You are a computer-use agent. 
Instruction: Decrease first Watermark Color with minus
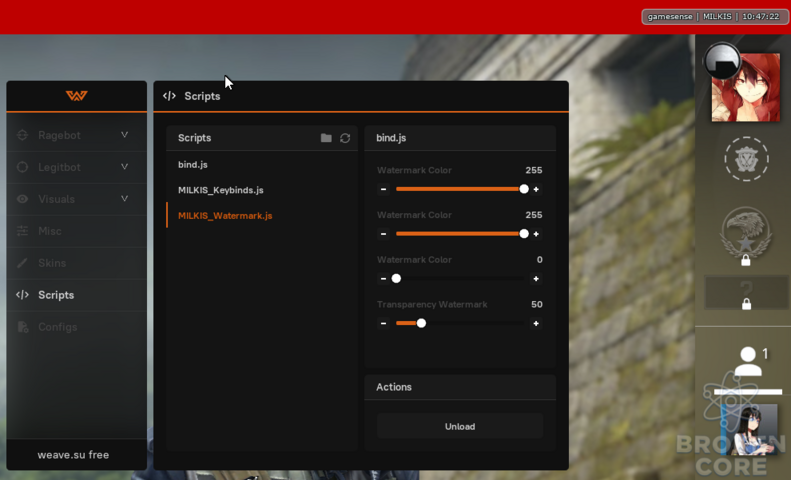tap(383, 189)
